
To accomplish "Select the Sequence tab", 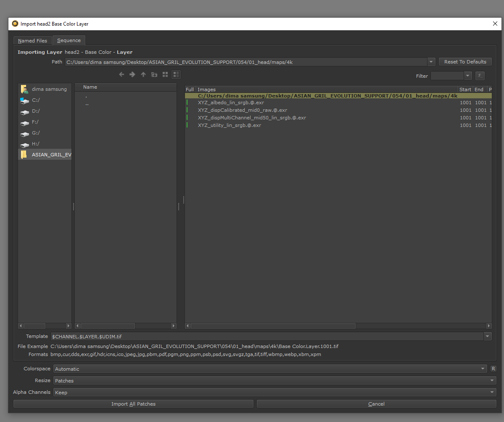I will tap(69, 40).
